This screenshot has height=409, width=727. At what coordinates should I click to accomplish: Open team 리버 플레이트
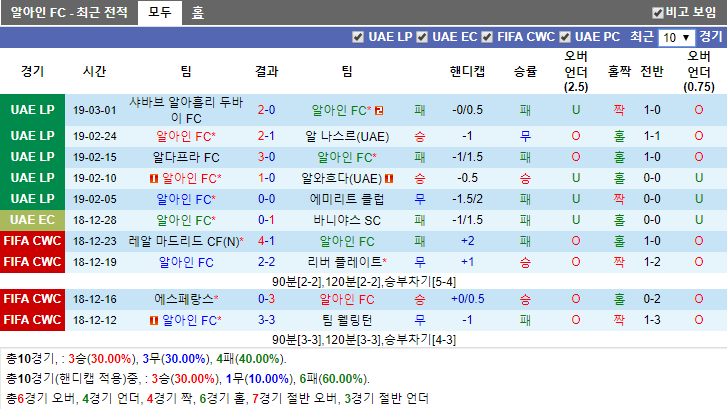(347, 262)
